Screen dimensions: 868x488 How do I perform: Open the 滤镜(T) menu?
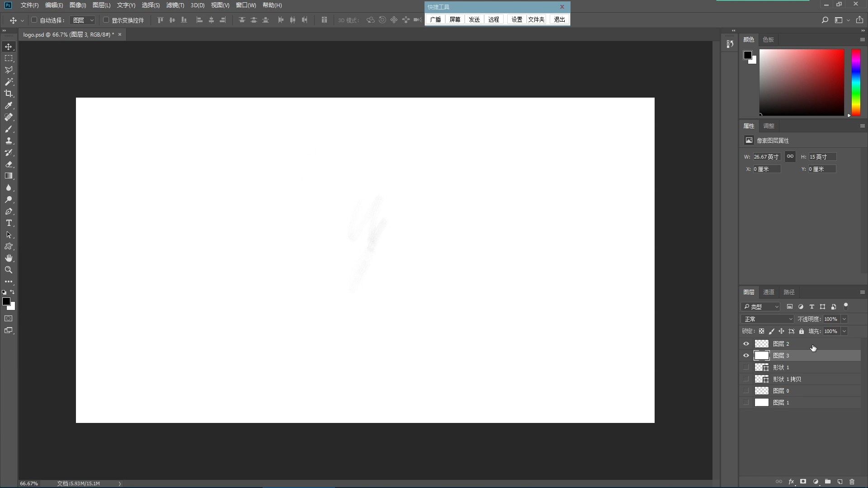(175, 5)
